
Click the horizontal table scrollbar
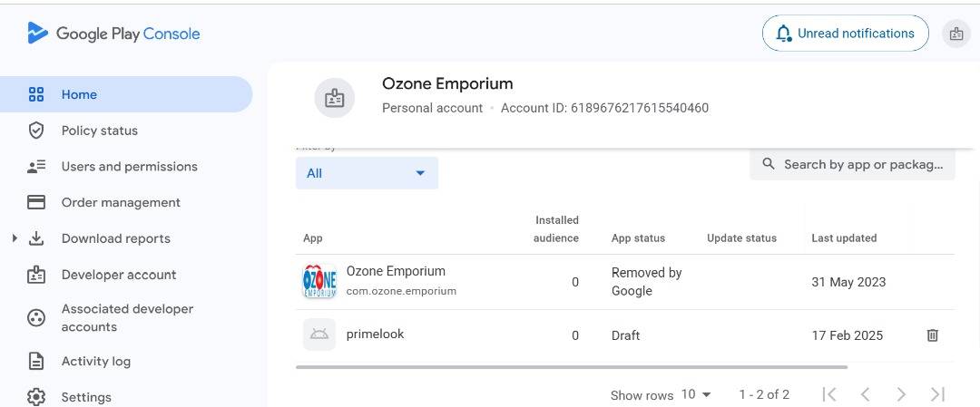click(572, 367)
